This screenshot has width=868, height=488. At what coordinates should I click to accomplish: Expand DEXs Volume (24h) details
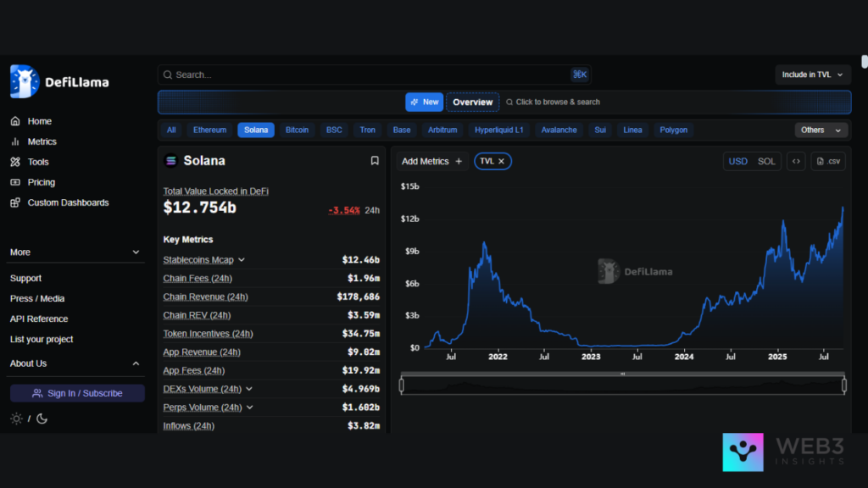click(249, 389)
